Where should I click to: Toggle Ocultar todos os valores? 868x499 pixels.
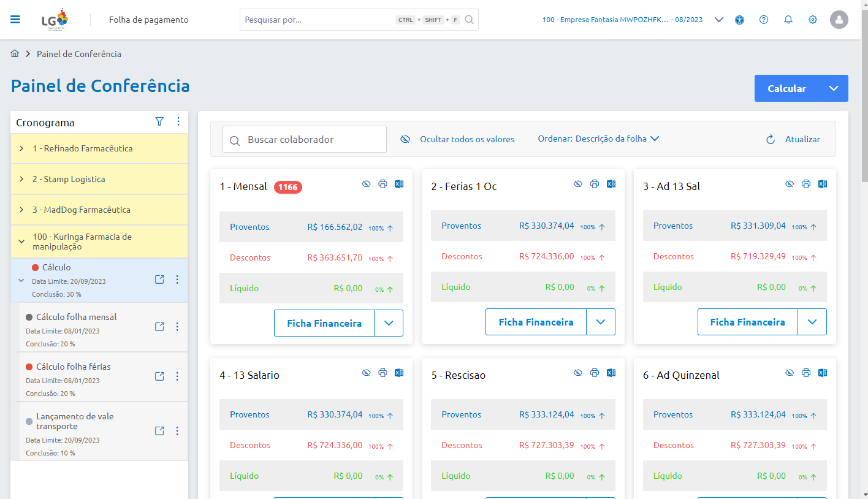point(457,139)
